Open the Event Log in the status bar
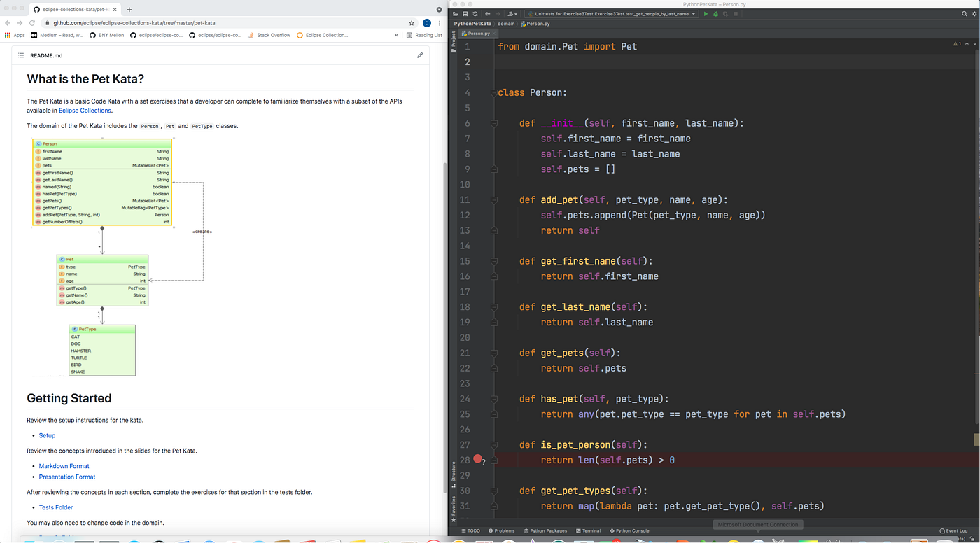The width and height of the screenshot is (980, 543). point(953,530)
